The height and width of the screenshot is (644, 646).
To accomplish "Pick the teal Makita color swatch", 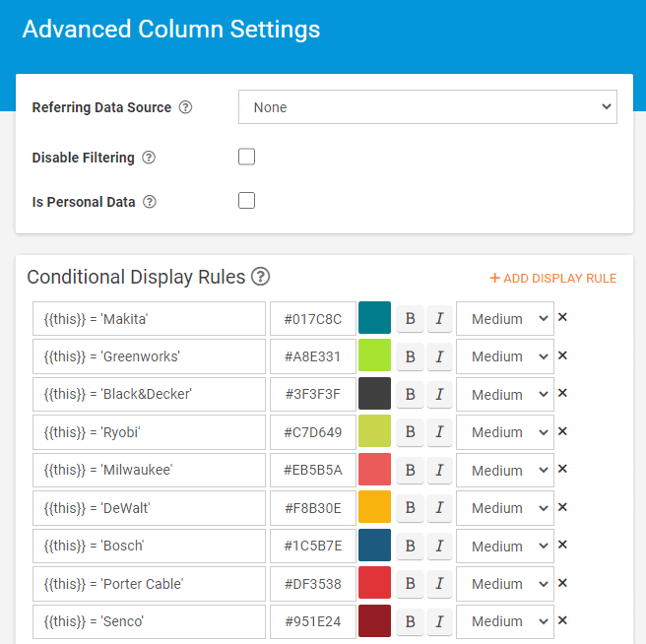I will 374,318.
